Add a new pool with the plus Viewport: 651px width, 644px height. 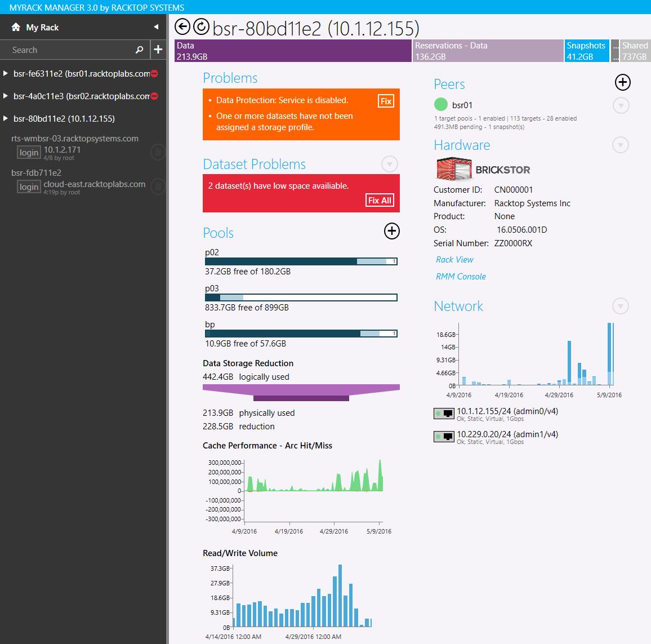391,231
